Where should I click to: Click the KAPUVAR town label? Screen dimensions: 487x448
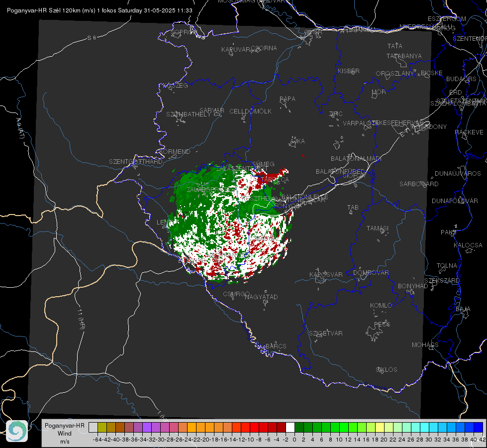pos(236,50)
